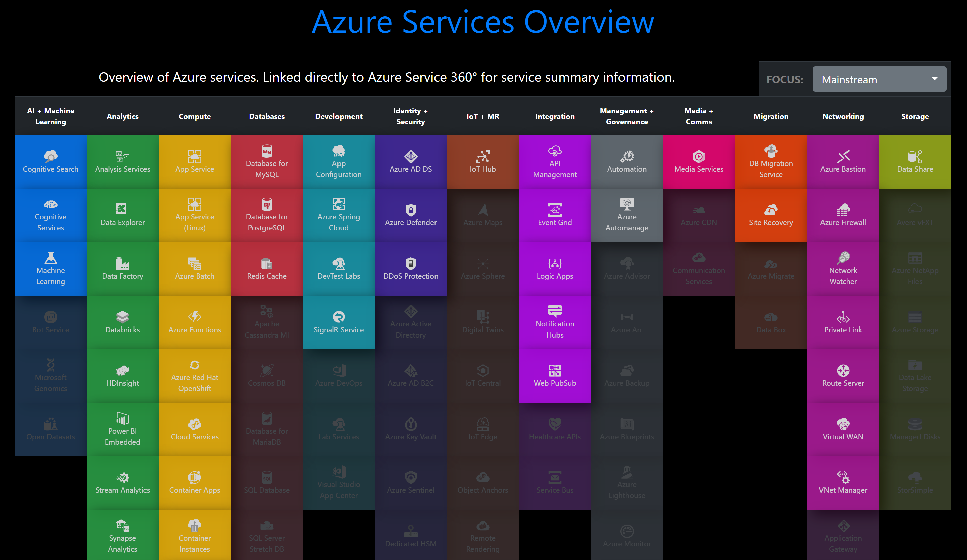This screenshot has height=560, width=967.
Task: Open the Site Recovery tile
Action: pos(771,215)
